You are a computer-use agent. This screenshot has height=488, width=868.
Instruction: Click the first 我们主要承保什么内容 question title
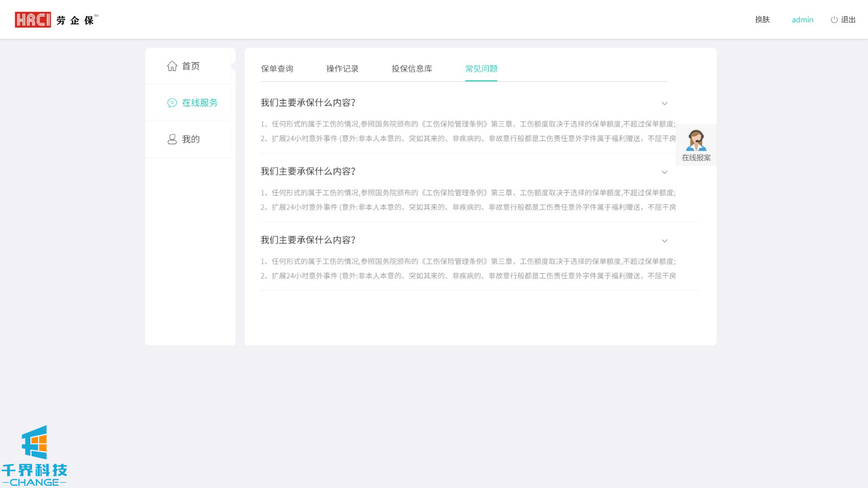coord(308,103)
